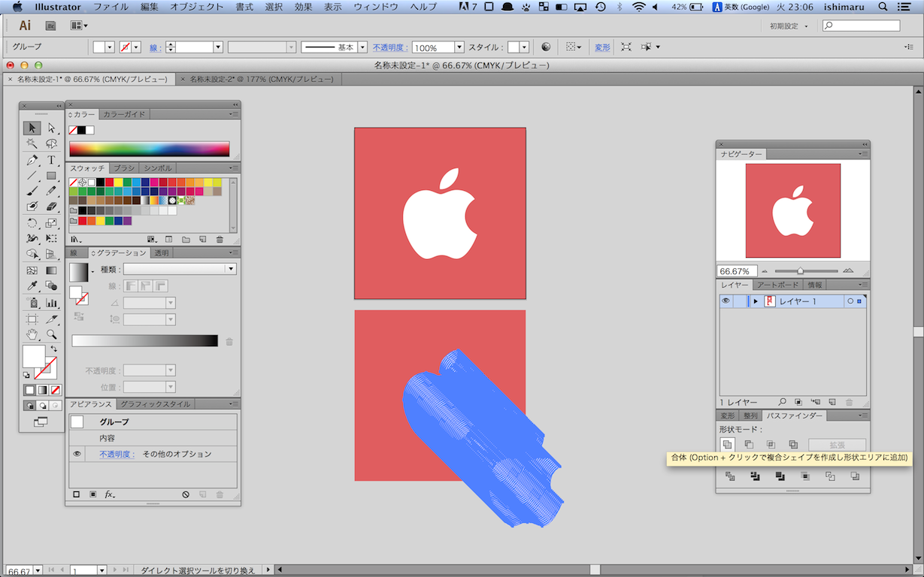This screenshot has width=924, height=577.
Task: Click the color spectrum bar in Color panel
Action: tap(149, 149)
